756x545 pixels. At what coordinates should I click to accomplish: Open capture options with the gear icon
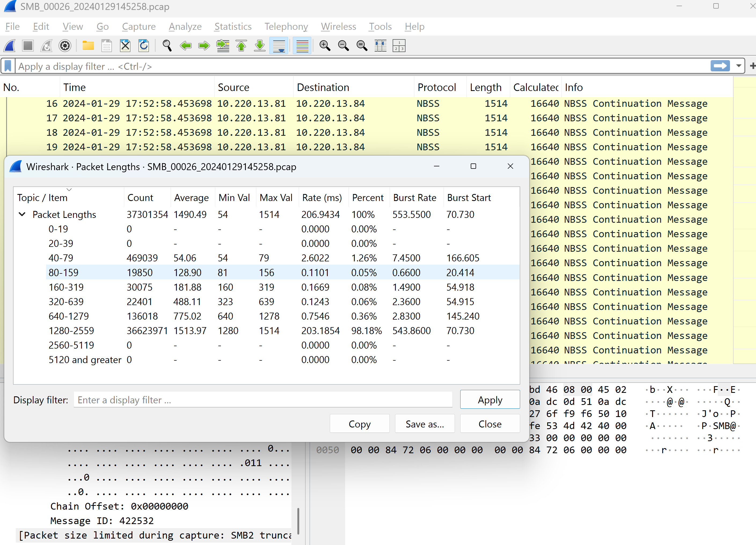coord(65,46)
